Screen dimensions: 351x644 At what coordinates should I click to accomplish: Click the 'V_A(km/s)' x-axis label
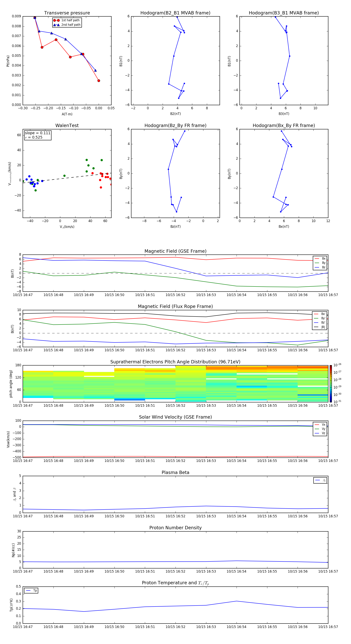pos(67,227)
